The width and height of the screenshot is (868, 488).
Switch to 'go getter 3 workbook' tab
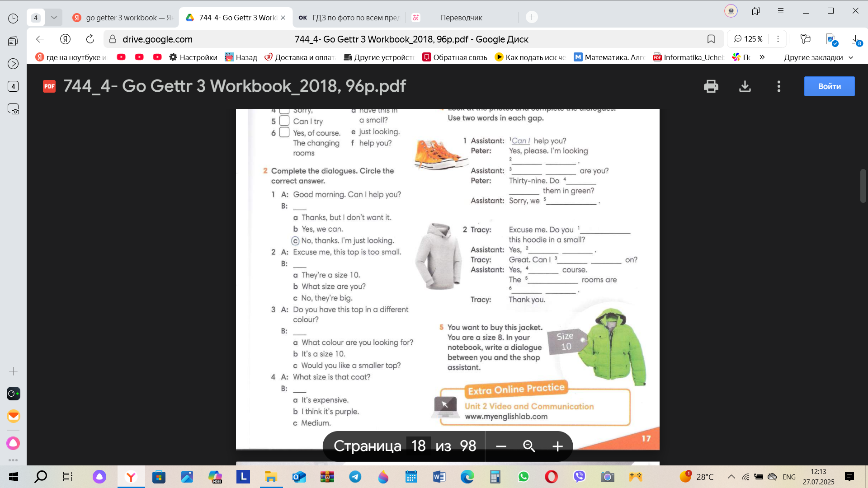[x=123, y=18]
